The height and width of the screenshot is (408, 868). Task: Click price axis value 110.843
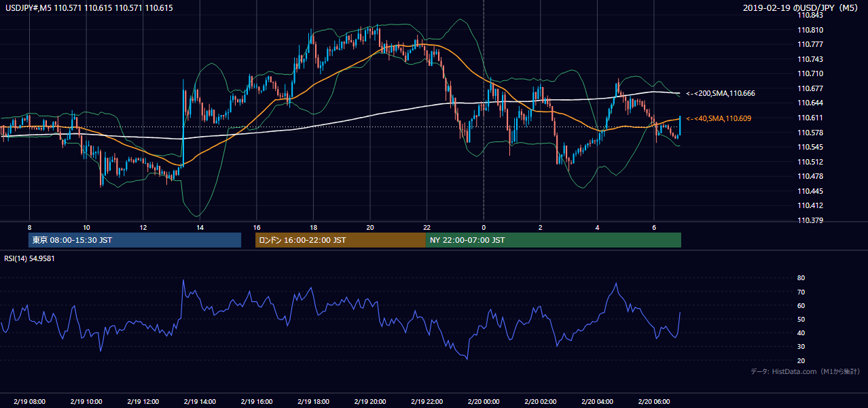(x=811, y=16)
